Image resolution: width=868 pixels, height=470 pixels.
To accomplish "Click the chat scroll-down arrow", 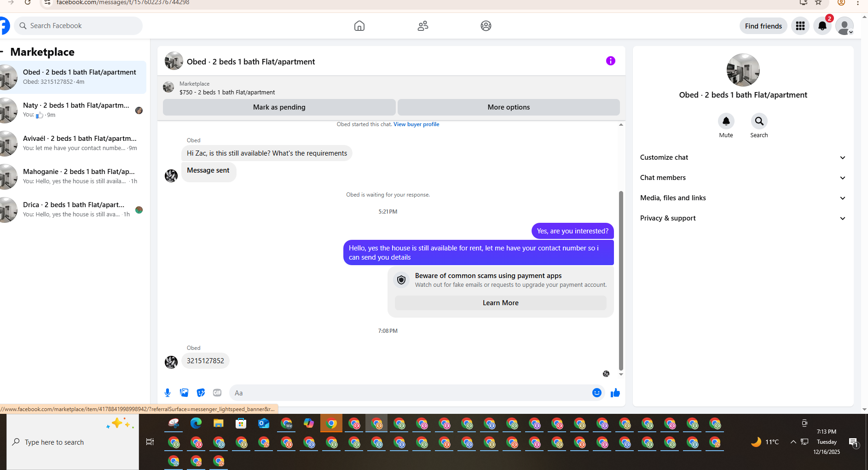I will (x=621, y=374).
